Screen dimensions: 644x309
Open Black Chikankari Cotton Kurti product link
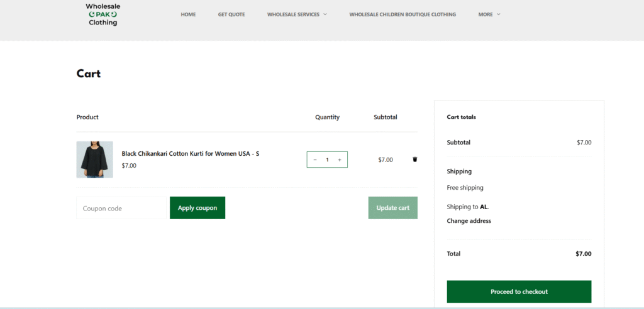190,154
